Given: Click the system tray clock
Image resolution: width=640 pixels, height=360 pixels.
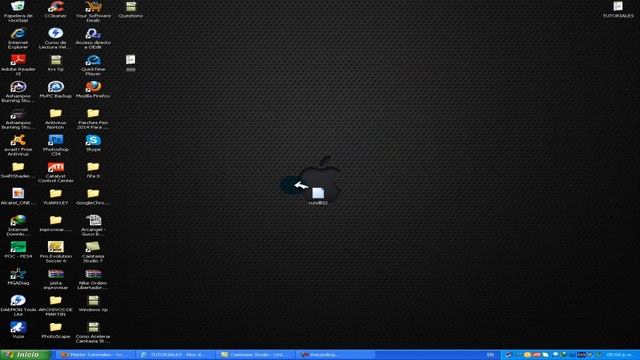Looking at the screenshot, I should click(620, 355).
